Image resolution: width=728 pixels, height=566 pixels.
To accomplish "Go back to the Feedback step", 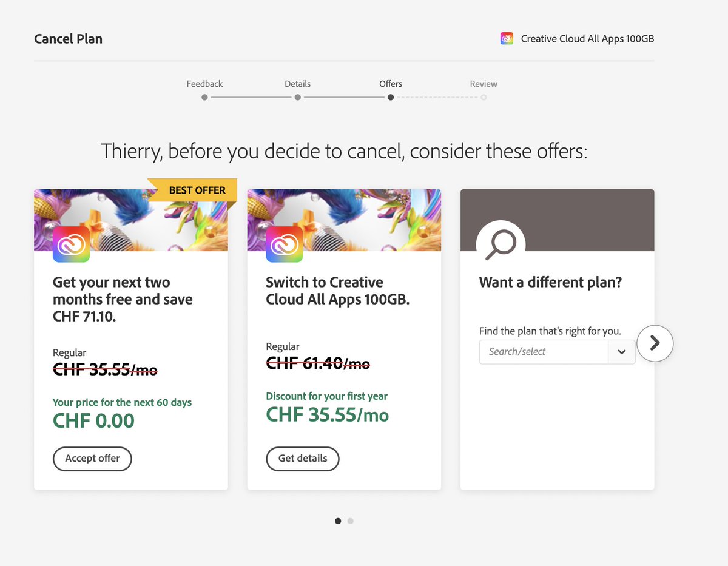I will point(204,84).
